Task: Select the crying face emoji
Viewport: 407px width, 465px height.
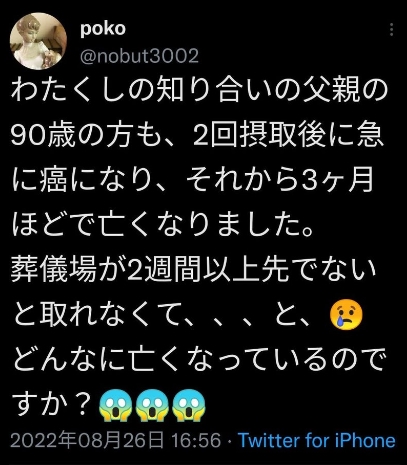Action: pos(346,313)
